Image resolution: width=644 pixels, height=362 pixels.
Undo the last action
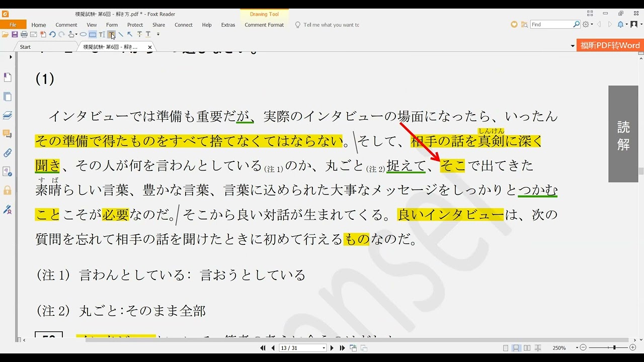point(52,35)
